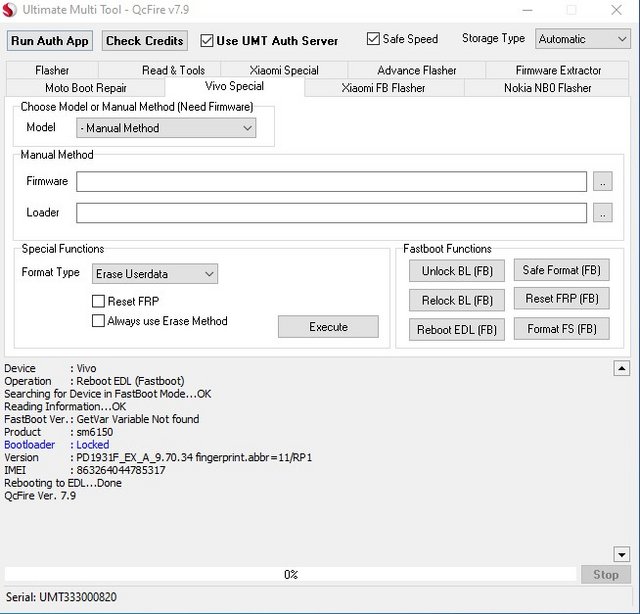Click the log scroll down arrow
This screenshot has height=614, width=640.
tap(621, 554)
